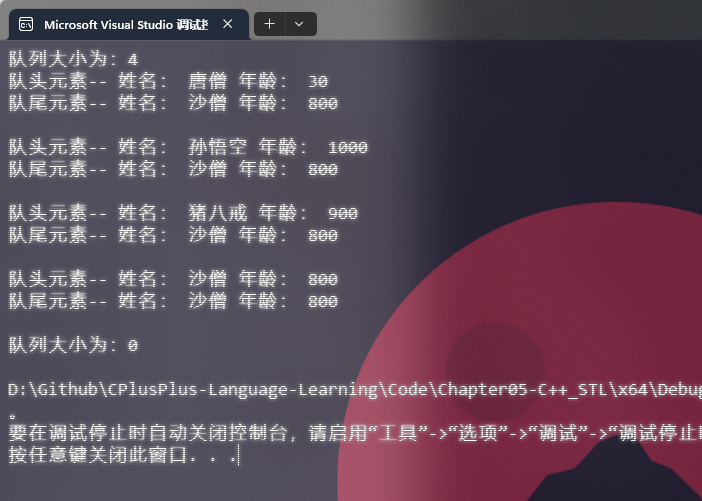Close the Microsoft Visual Studio debug tab
This screenshot has height=501, width=702.
[227, 24]
